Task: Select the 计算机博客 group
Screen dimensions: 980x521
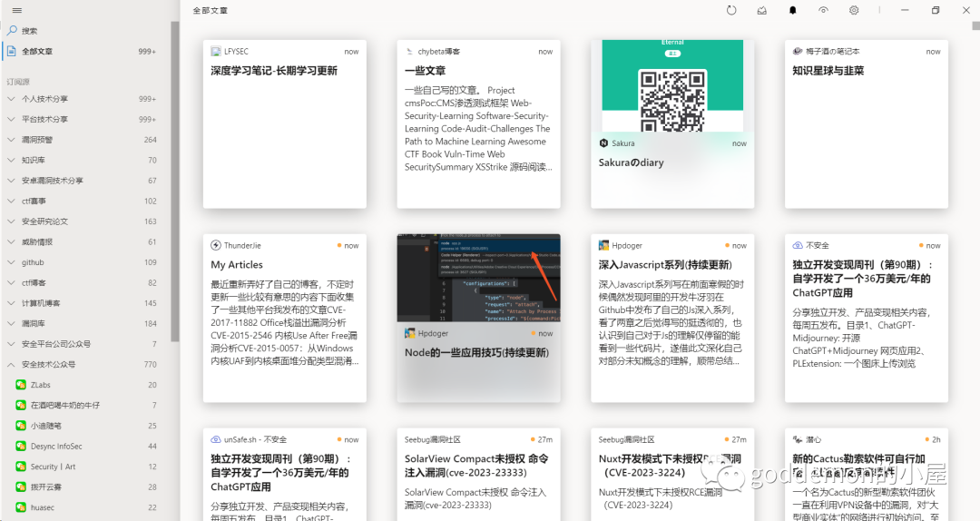Action: pos(85,303)
